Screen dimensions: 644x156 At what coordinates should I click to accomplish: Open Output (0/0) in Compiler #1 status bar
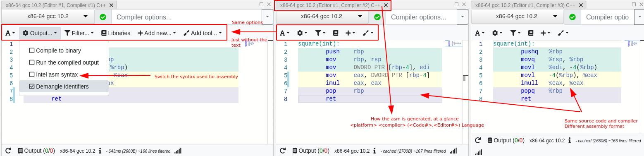36,151
